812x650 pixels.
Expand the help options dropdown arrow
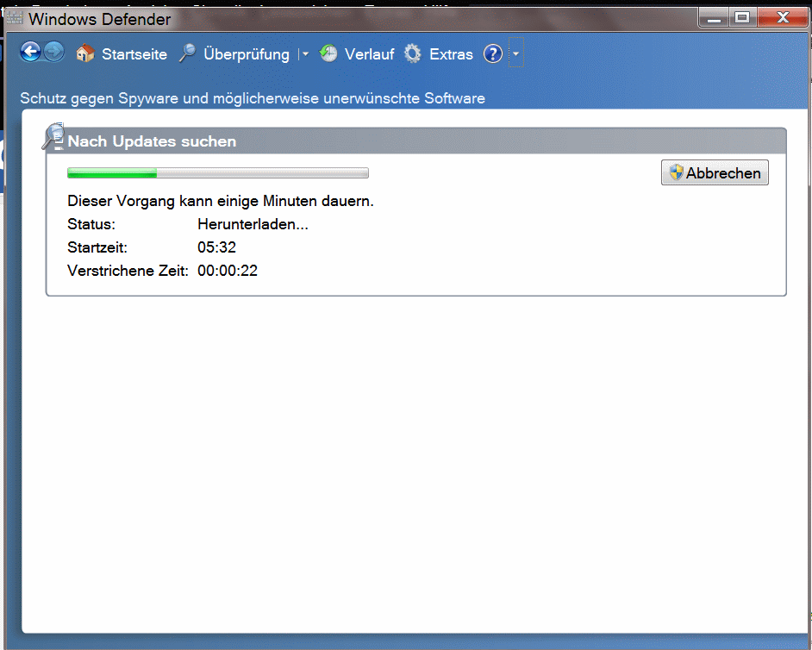click(x=515, y=53)
